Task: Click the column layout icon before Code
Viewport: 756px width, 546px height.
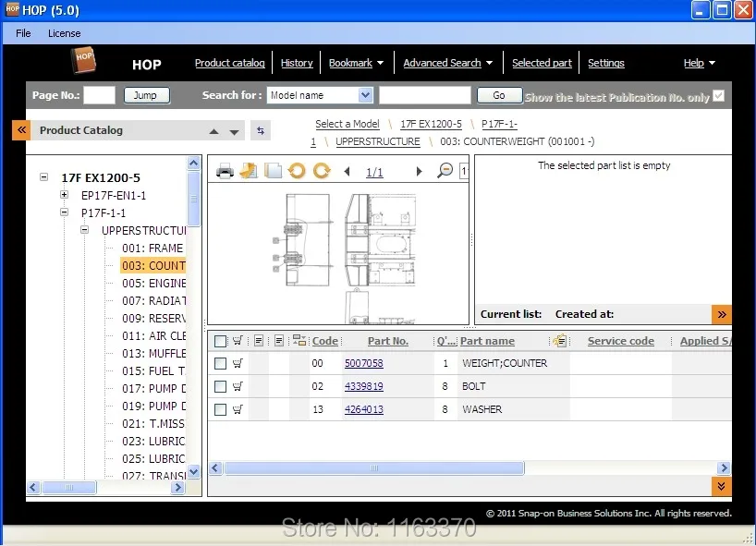Action: 299,341
